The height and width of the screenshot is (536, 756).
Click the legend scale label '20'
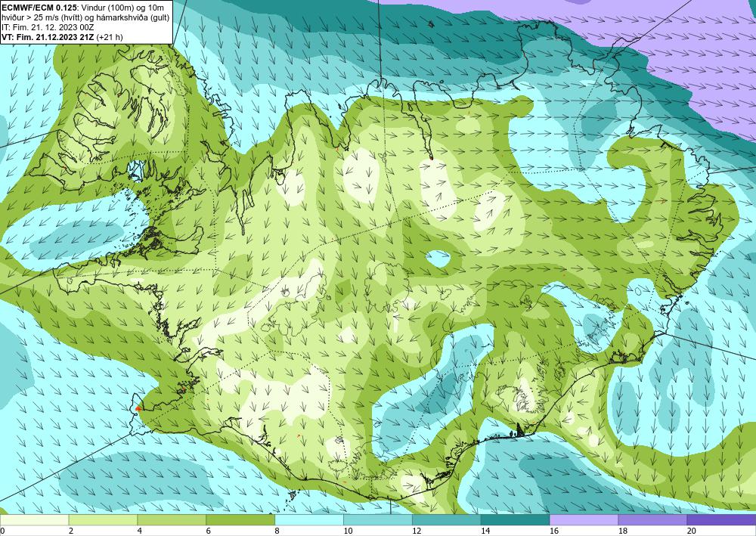click(x=692, y=531)
